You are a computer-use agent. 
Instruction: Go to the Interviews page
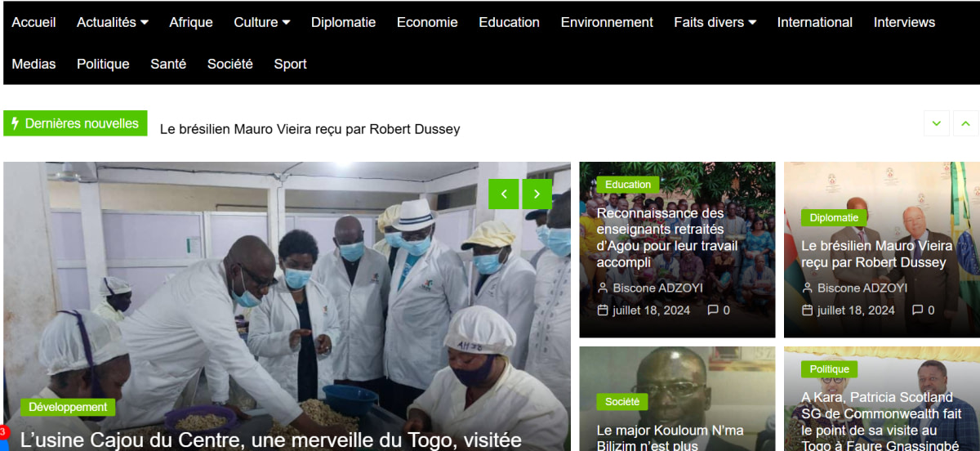point(905,23)
